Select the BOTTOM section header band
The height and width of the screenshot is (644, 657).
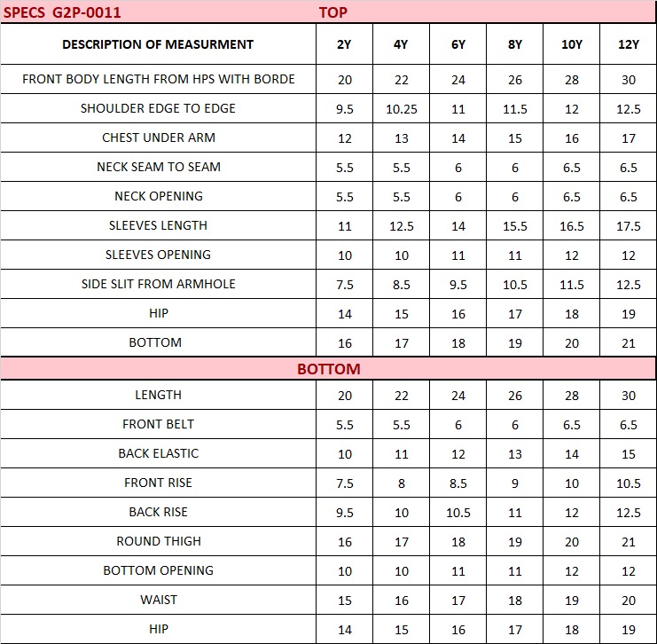tap(328, 368)
